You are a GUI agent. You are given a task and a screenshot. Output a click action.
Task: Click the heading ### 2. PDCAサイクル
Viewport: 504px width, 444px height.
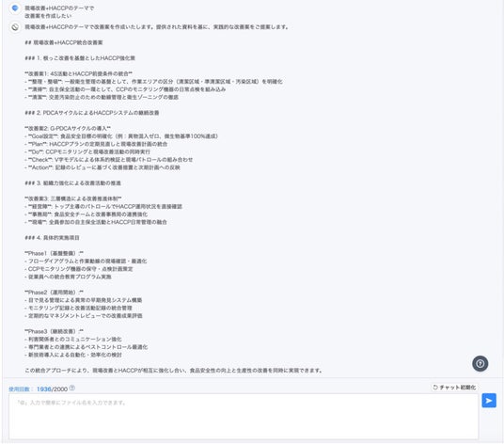coord(92,113)
